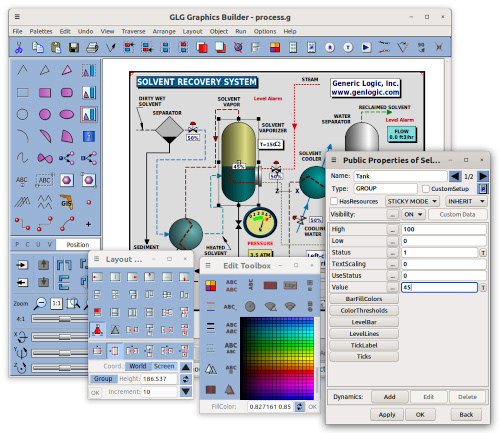Image resolution: width=500 pixels, height=433 pixels.
Task: Click the Value field containing 45
Action: pyautogui.click(x=439, y=287)
